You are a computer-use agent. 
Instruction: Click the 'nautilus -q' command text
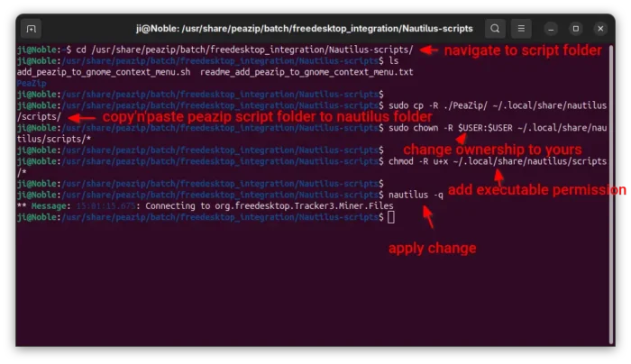click(x=416, y=196)
